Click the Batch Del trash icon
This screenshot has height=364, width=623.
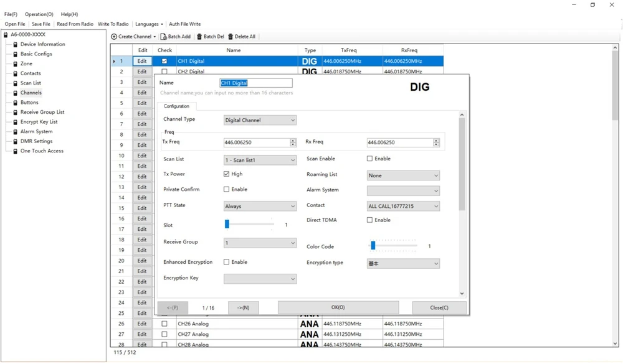click(x=199, y=37)
